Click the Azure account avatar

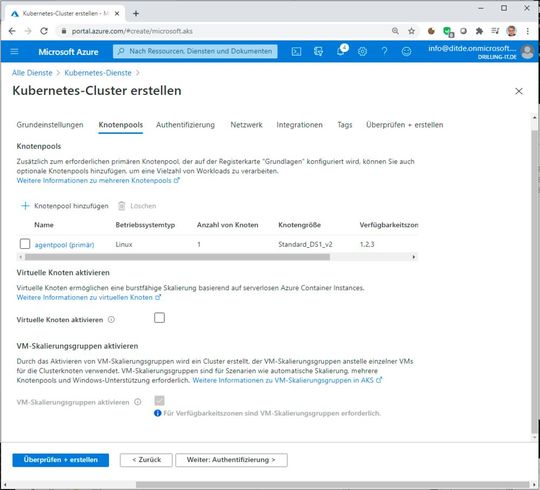click(x=527, y=52)
